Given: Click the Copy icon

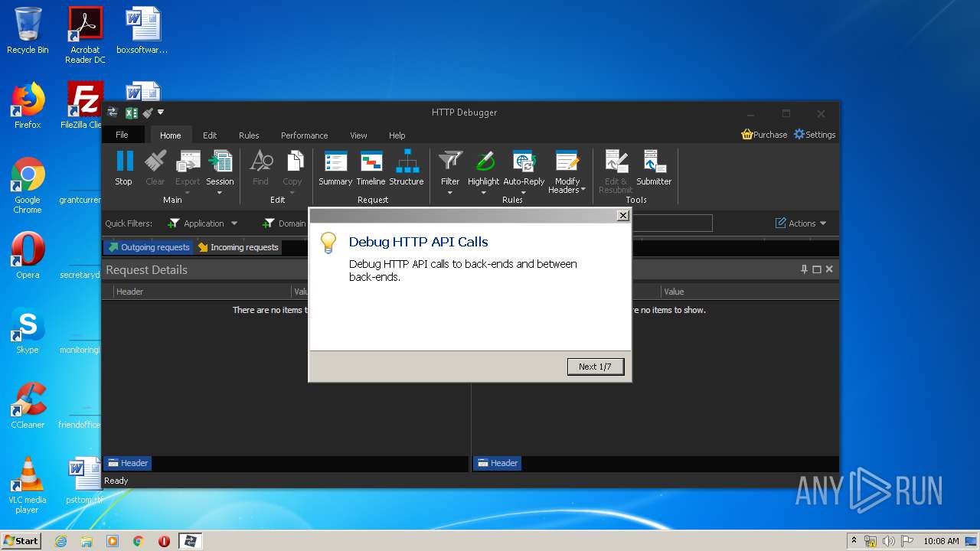Looking at the screenshot, I should (x=294, y=161).
